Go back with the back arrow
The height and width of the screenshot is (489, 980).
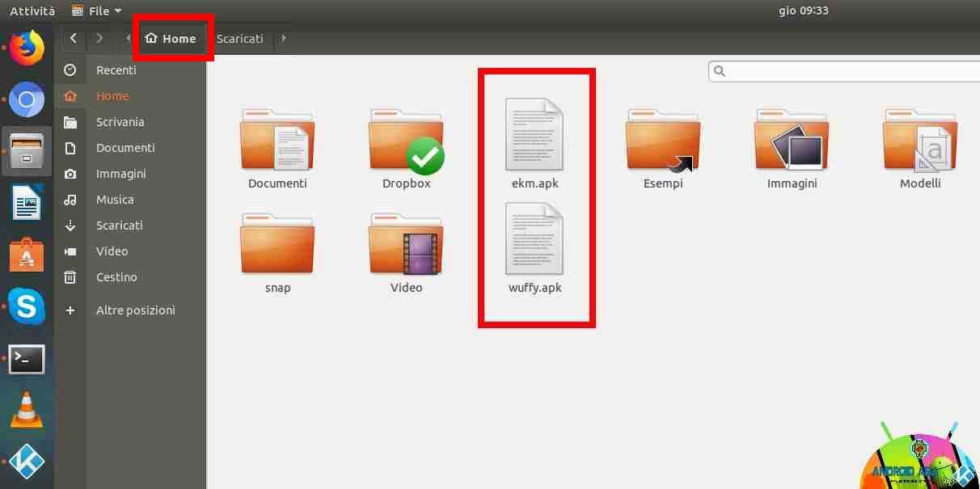tap(74, 38)
